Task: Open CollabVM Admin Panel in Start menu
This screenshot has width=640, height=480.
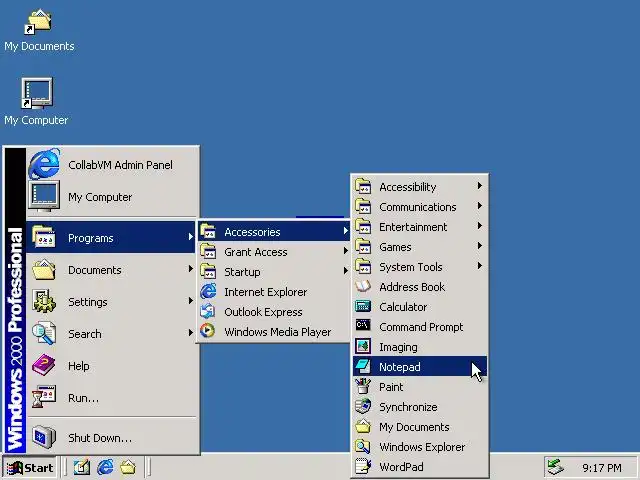Action: click(113, 164)
